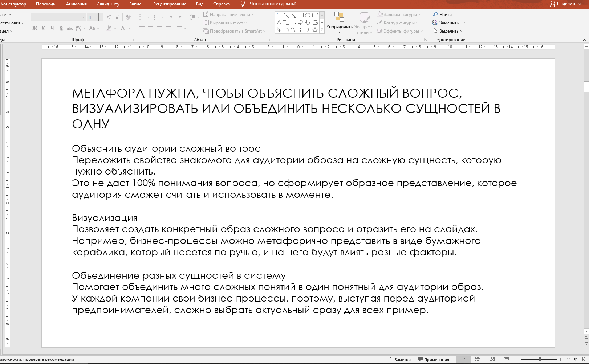
Task: Open the Анимация tab
Action: [76, 4]
